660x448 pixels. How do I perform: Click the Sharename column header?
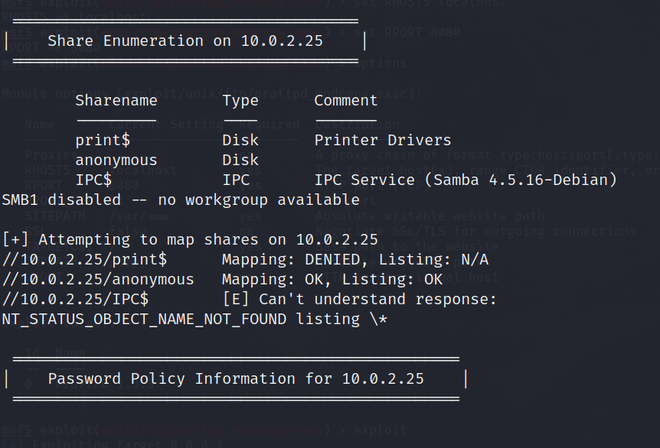[116, 100]
